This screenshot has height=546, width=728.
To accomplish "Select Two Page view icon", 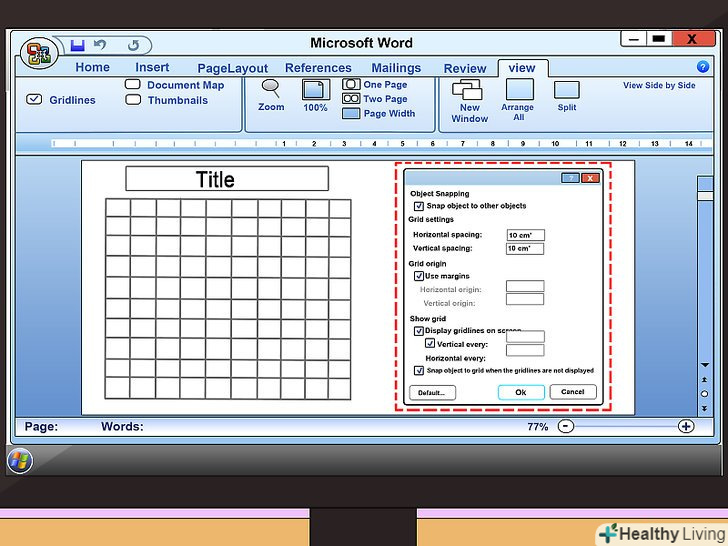I will point(351,98).
